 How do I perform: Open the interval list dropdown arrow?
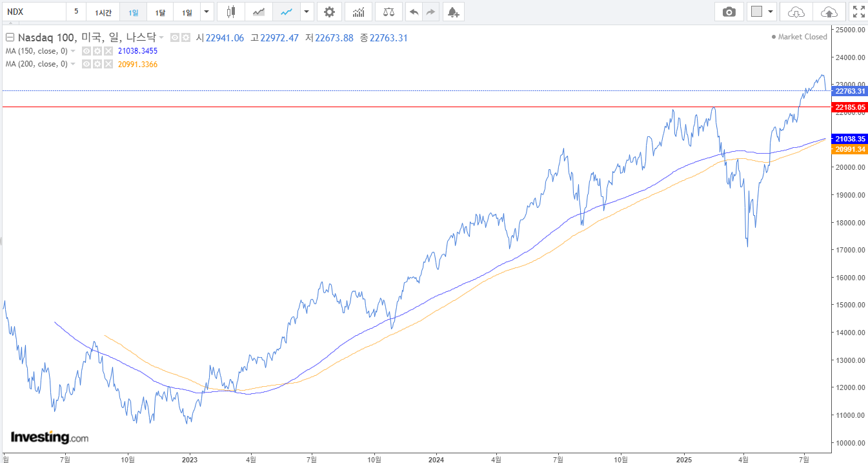pyautogui.click(x=207, y=12)
